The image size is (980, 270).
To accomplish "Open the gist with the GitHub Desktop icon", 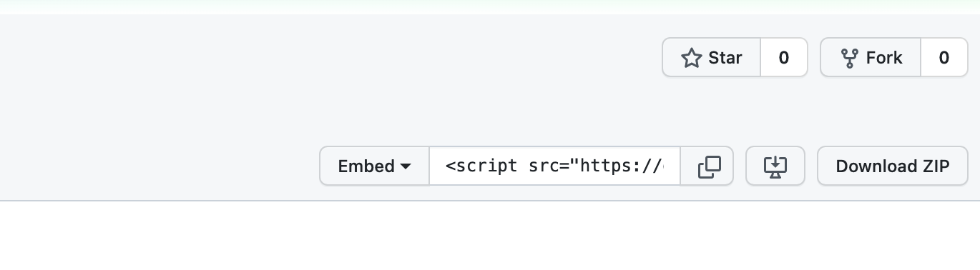I will (775, 166).
